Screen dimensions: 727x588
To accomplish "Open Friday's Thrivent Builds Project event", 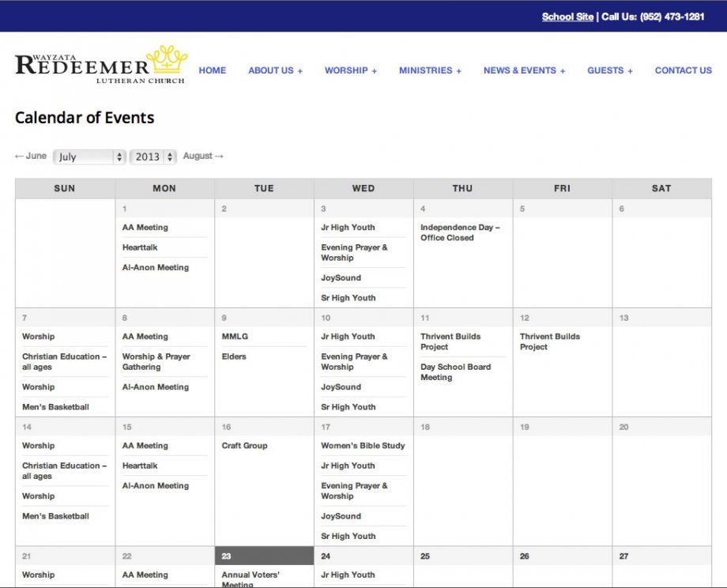I will tap(549, 341).
